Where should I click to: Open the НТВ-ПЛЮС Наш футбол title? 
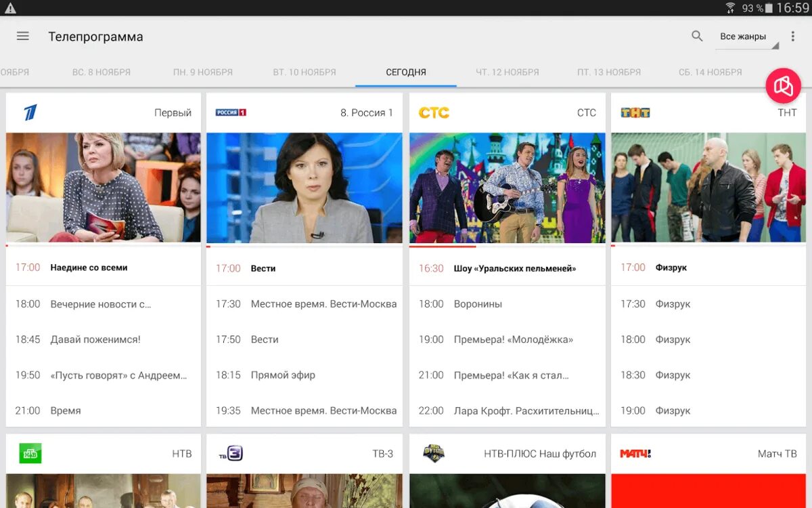tap(541, 454)
